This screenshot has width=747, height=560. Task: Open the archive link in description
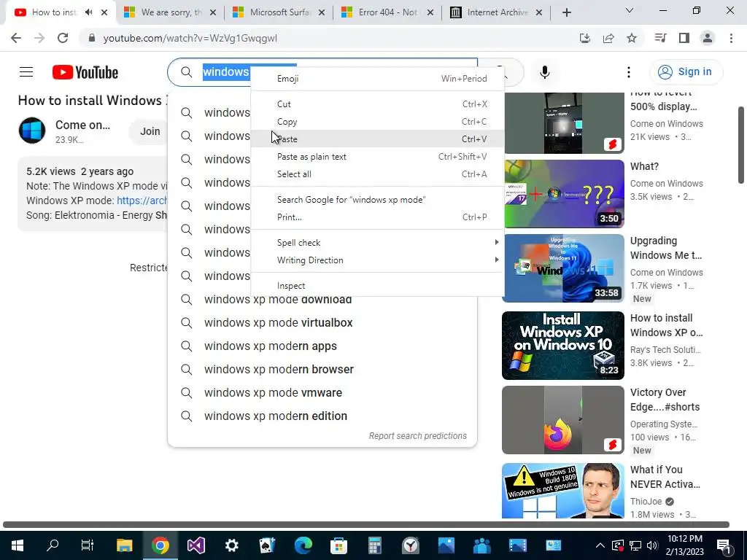(x=142, y=201)
